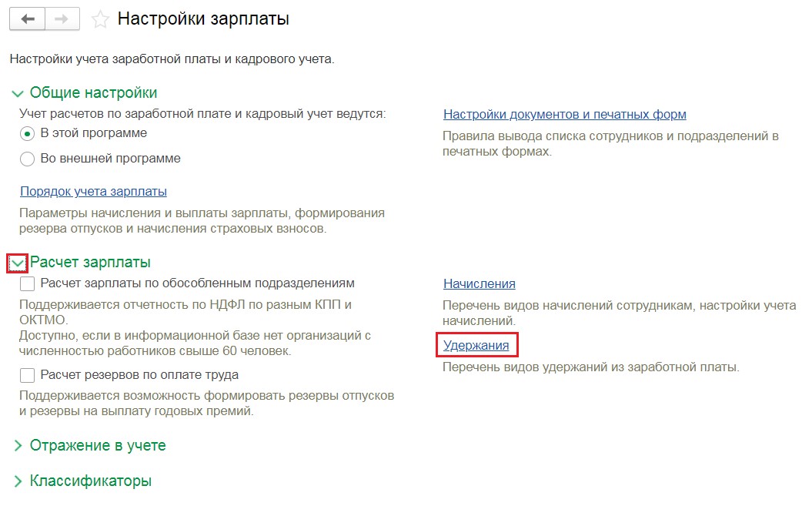Viewport: 812px width, 506px height.
Task: Expand the 'Классификаторы' section chevron
Action: click(x=18, y=481)
